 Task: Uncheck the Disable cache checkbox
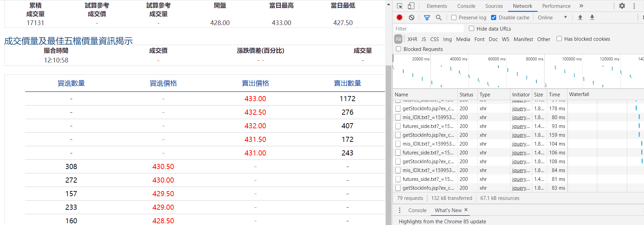[x=493, y=18]
